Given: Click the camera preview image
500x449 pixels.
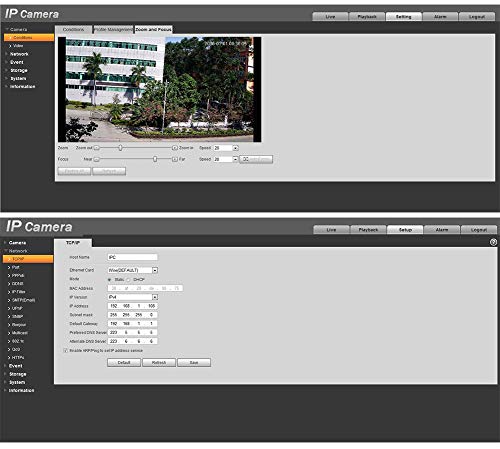Looking at the screenshot, I should pos(160,89).
